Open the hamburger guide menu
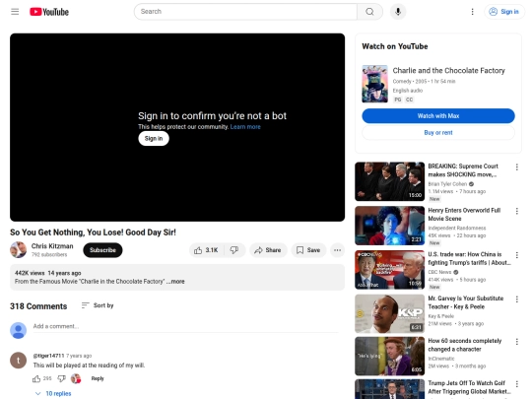This screenshot has height=399, width=532. coord(15,12)
